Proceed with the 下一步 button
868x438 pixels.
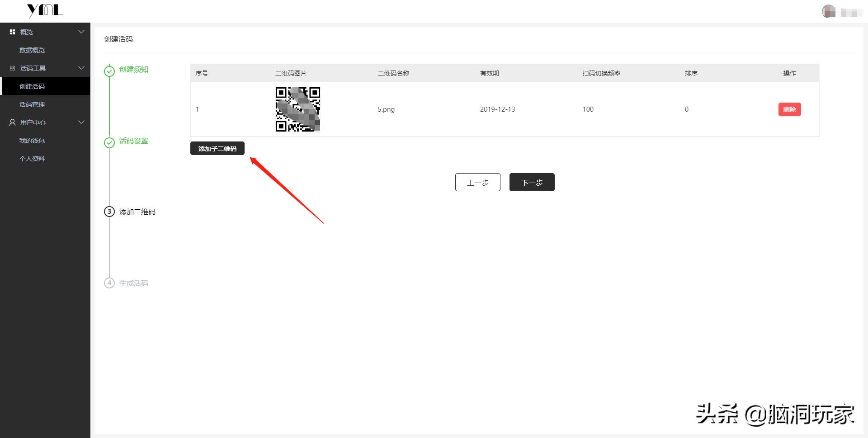[532, 182]
